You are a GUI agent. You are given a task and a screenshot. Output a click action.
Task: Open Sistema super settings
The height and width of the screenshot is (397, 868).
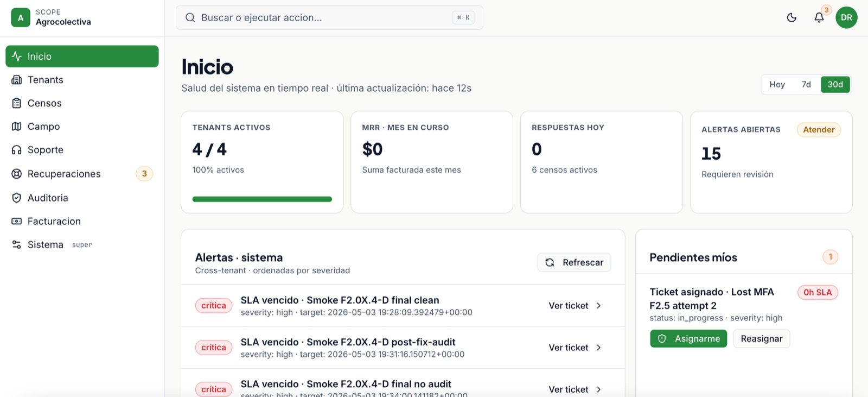82,244
